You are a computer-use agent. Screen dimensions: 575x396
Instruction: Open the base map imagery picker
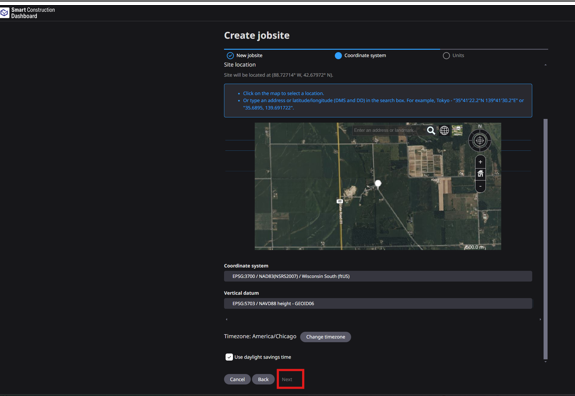pos(457,130)
